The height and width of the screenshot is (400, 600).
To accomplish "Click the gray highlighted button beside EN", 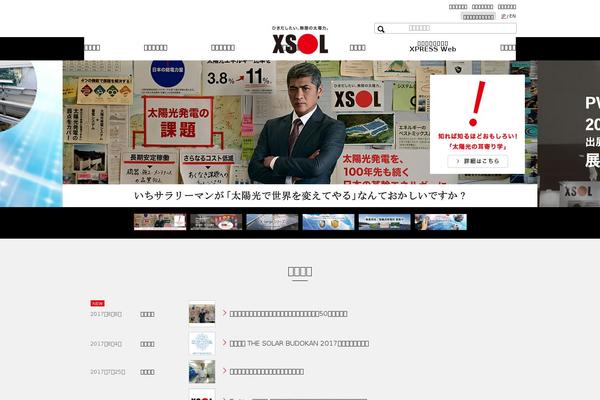I will [x=478, y=17].
